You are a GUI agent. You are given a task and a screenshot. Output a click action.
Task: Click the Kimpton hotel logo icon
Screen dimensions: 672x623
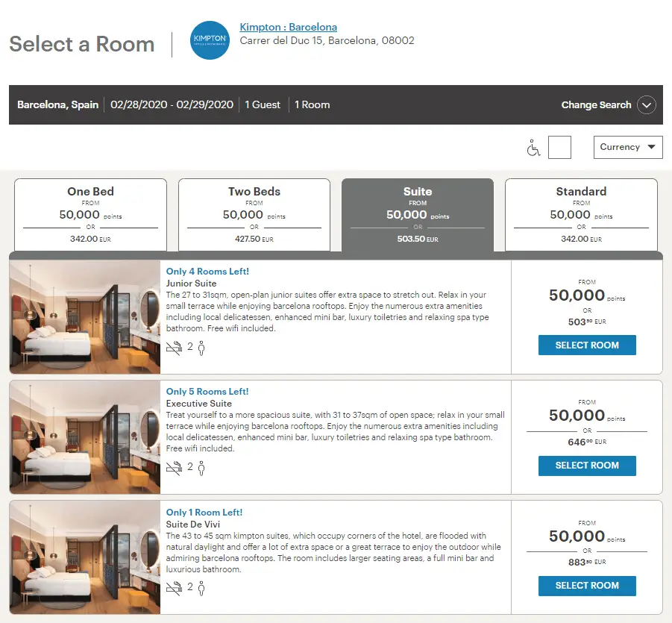[x=210, y=40]
